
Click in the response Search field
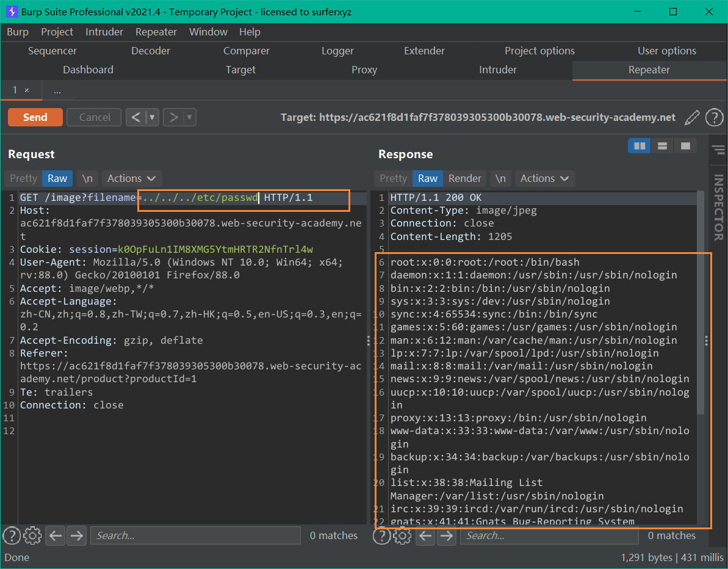coord(549,535)
